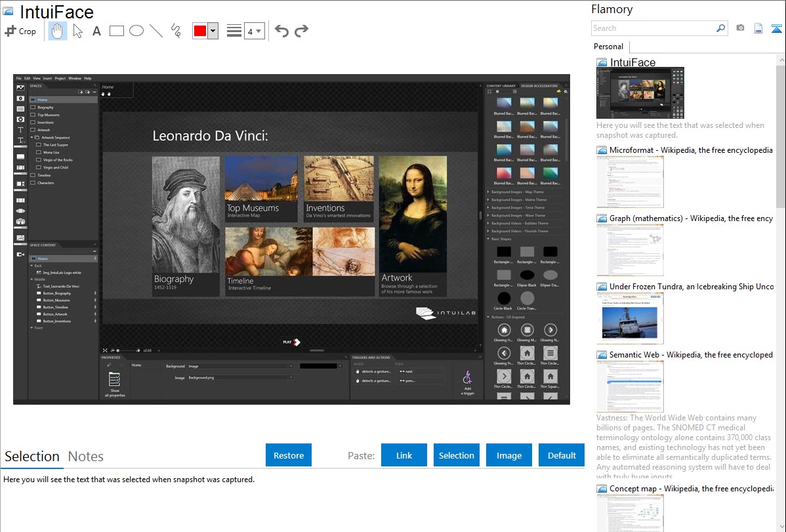
Task: Choose the straight line tool
Action: point(156,31)
